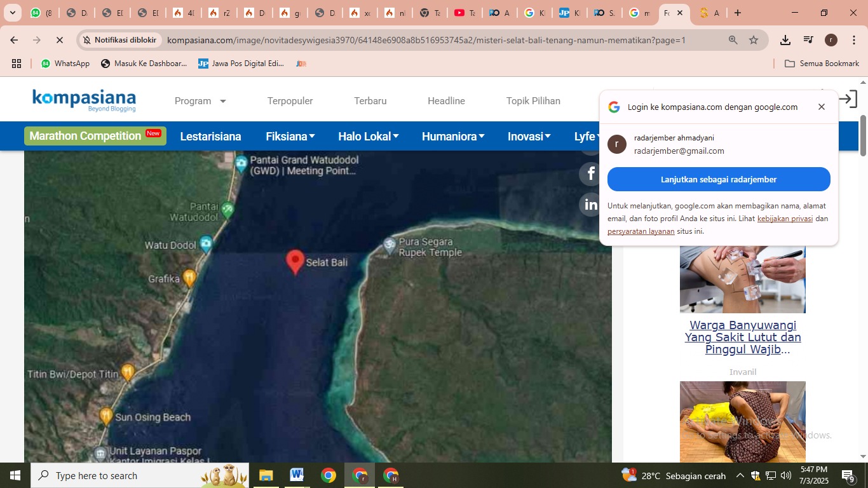868x488 pixels.
Task: Click the Kompasiana logo
Action: pos(84,100)
